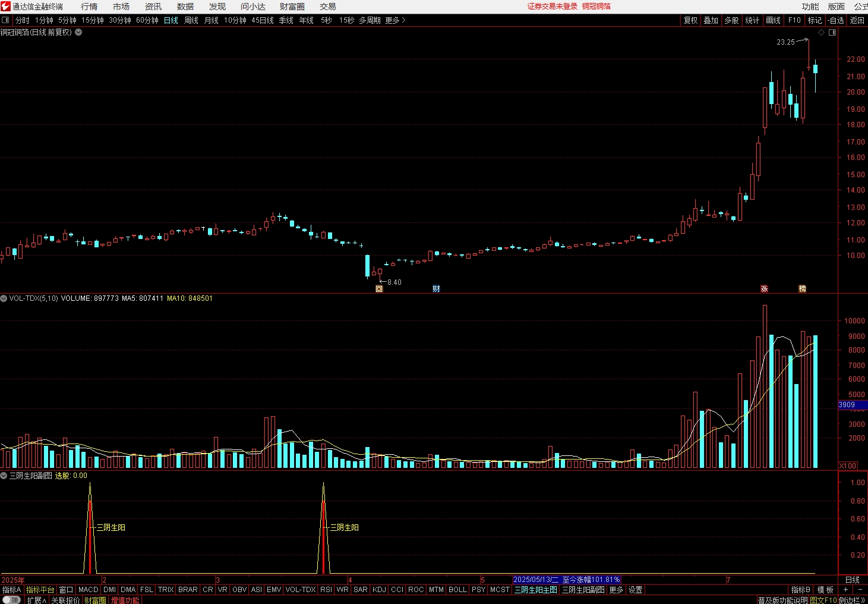Open the 关联报价 tab
The image size is (868, 604).
[x=65, y=600]
